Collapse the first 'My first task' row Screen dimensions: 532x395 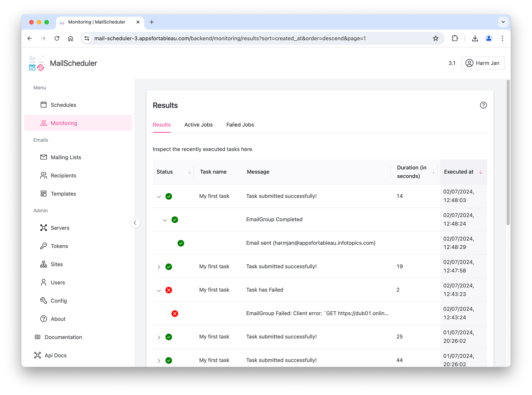(159, 196)
